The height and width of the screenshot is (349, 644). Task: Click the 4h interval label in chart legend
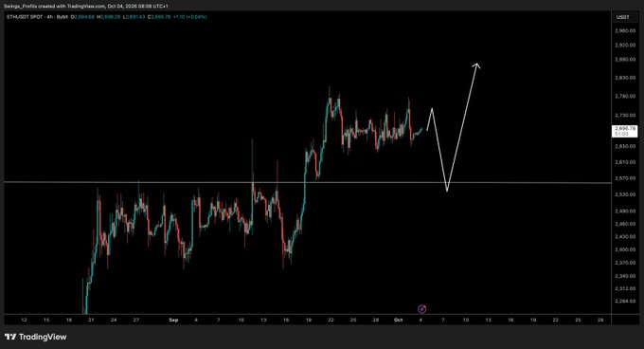(50, 17)
